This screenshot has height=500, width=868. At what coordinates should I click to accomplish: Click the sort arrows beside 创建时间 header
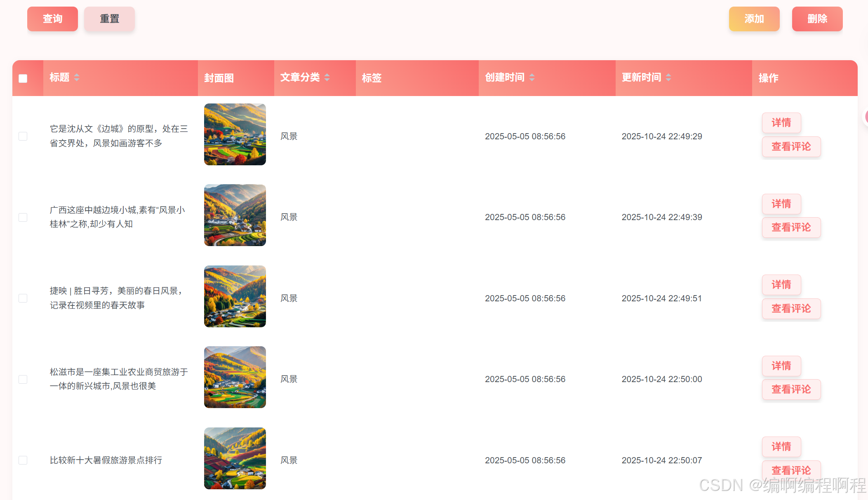point(532,77)
